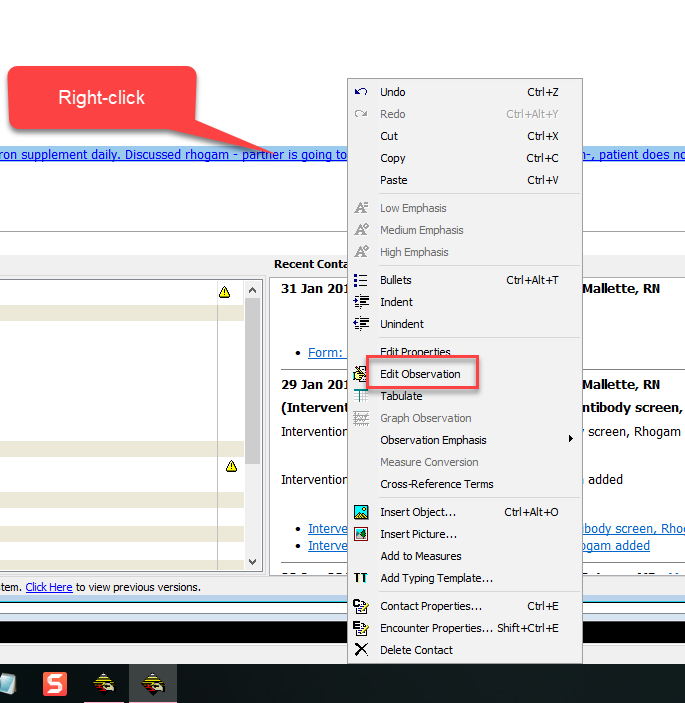Select Copy in the context menu
The width and height of the screenshot is (685, 703).
pyautogui.click(x=465, y=158)
